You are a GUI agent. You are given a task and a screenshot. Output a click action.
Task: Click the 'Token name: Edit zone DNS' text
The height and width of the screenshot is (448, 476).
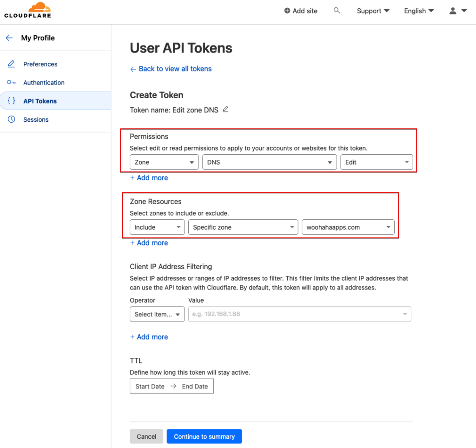pyautogui.click(x=174, y=110)
